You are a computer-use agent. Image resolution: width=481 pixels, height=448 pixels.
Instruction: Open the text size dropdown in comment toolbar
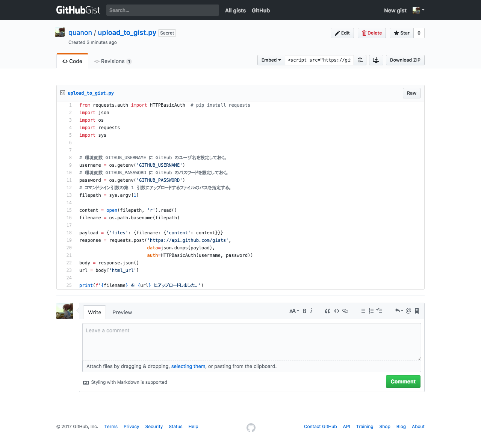(294, 311)
